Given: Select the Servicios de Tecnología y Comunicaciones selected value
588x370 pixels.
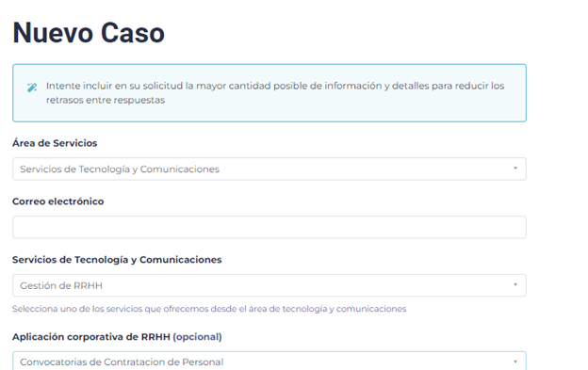Looking at the screenshot, I should point(120,169).
